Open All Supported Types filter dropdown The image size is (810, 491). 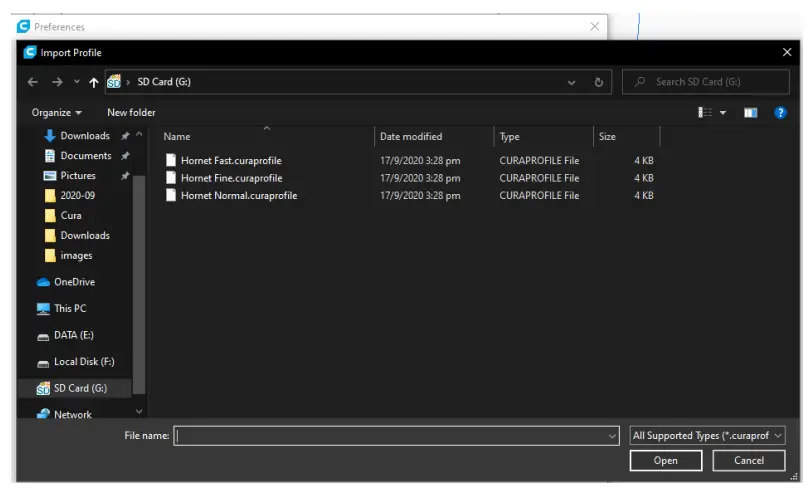707,436
